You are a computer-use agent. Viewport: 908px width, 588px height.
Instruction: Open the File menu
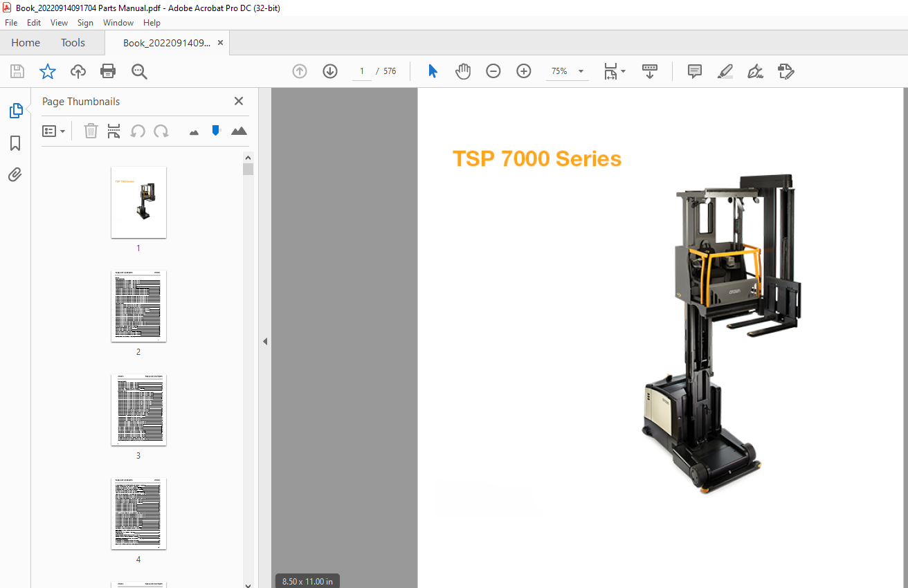coord(11,23)
